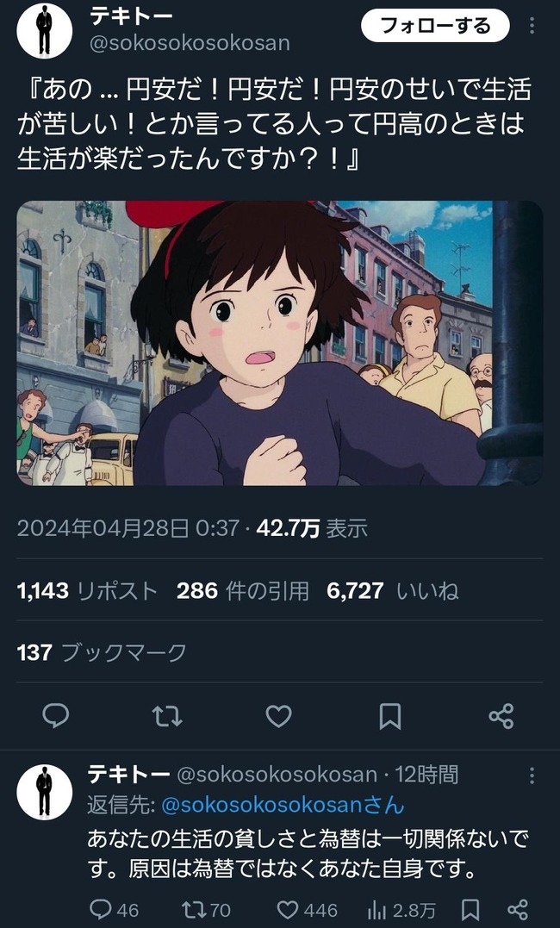Viewport: 560px width, 928px height.
Task: View the 286 件の引用 quotes list
Action: pos(243,590)
